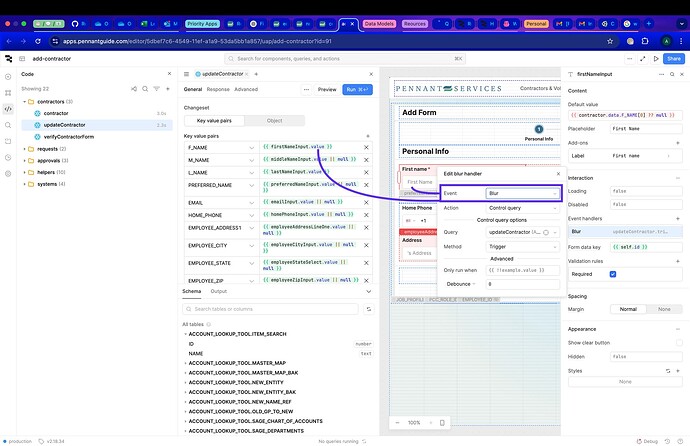690x446 pixels.
Task: Click the app preview play icon
Action: (x=656, y=58)
